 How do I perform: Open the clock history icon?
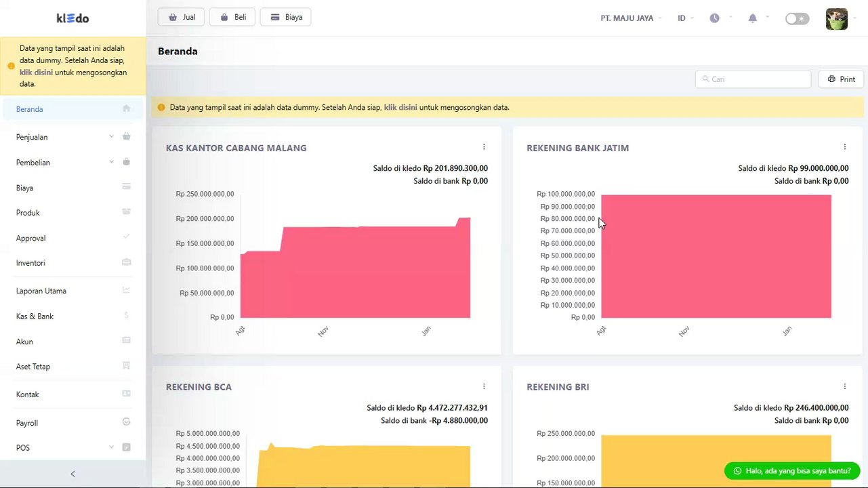(x=714, y=18)
